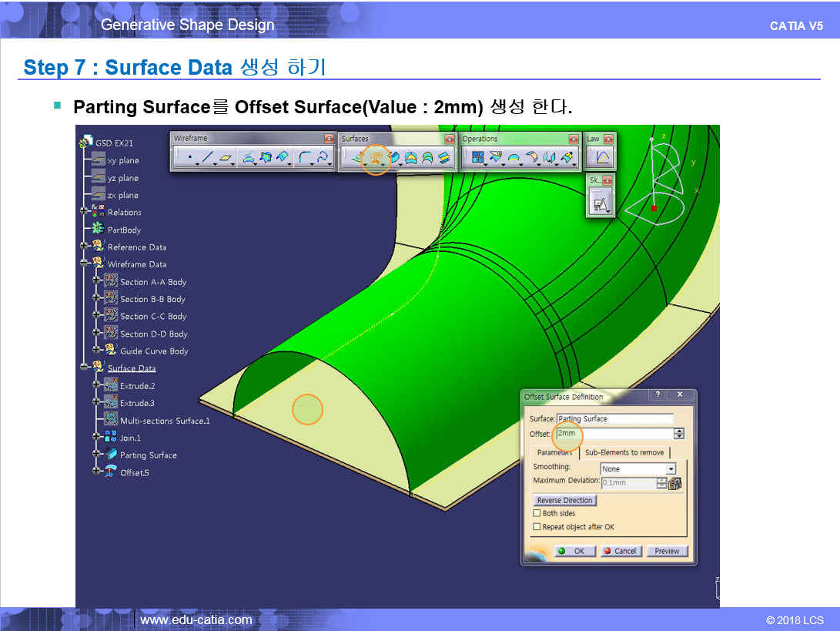Check Repeat object after OK
Image resolution: width=840 pixels, height=631 pixels.
[537, 527]
